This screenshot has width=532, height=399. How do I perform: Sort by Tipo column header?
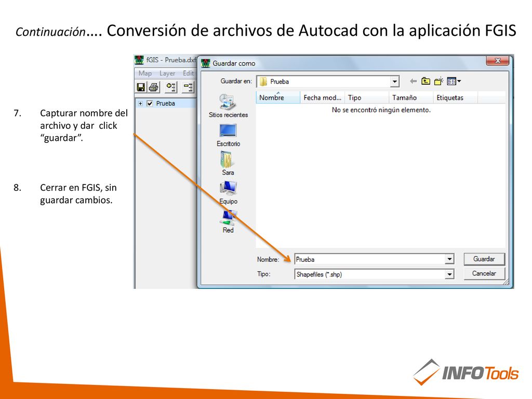366,98
